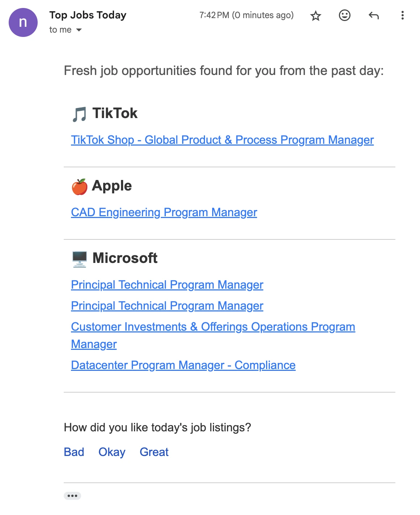Show trimmed content via the ellipsis button
Image resolution: width=420 pixels, height=515 pixels.
72,495
